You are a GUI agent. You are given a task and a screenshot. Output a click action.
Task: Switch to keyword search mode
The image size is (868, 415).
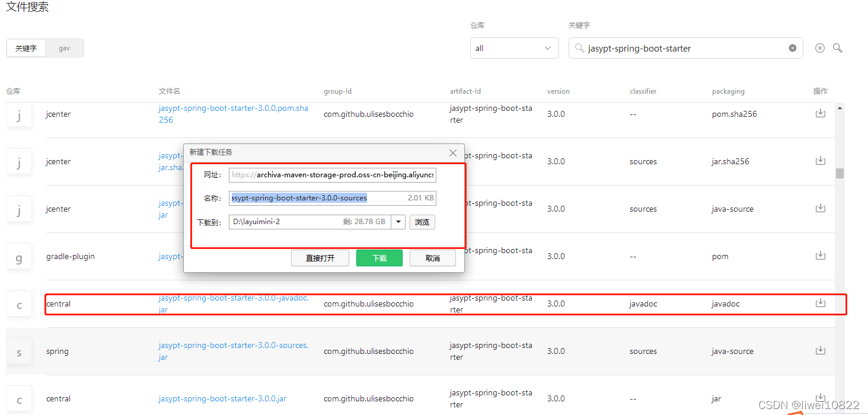(x=26, y=48)
